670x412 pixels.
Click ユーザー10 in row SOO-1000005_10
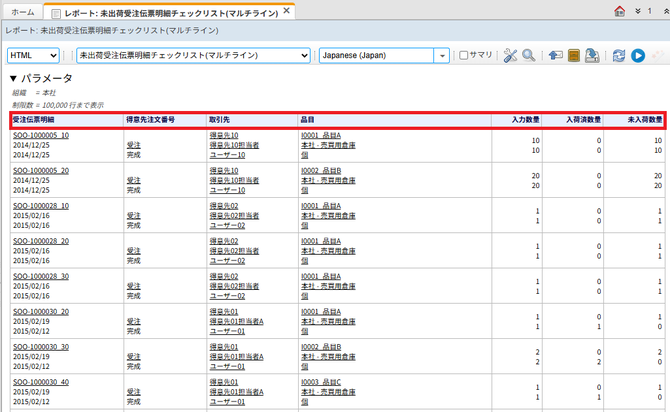click(x=227, y=155)
